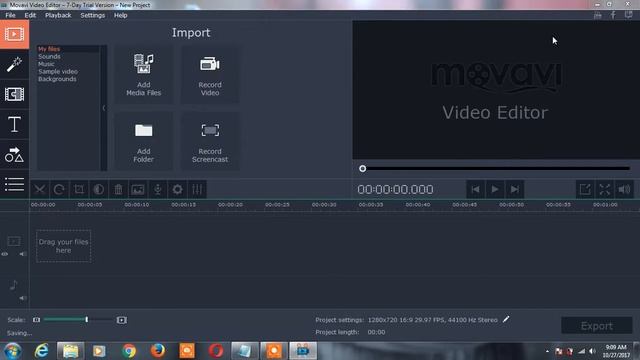Click the 00:00:30 timeline ruler mark
This screenshot has height=360, width=640.
coord(324,204)
